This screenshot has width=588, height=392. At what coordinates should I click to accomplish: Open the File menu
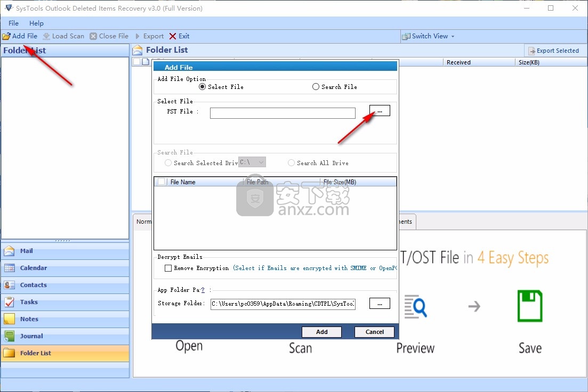(13, 23)
